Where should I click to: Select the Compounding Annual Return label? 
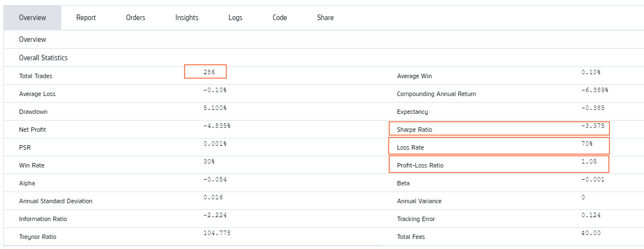pos(436,94)
